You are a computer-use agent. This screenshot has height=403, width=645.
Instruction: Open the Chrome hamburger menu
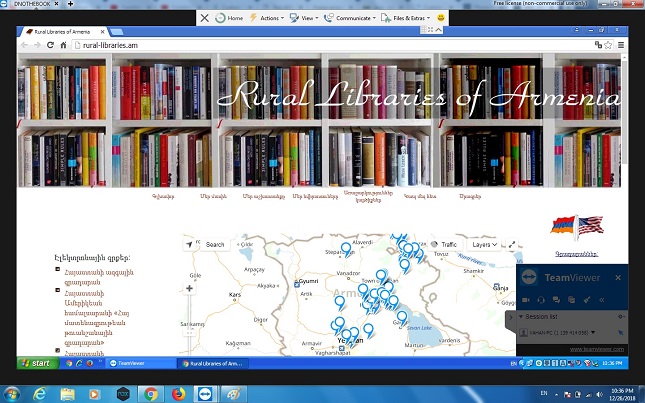[621, 45]
